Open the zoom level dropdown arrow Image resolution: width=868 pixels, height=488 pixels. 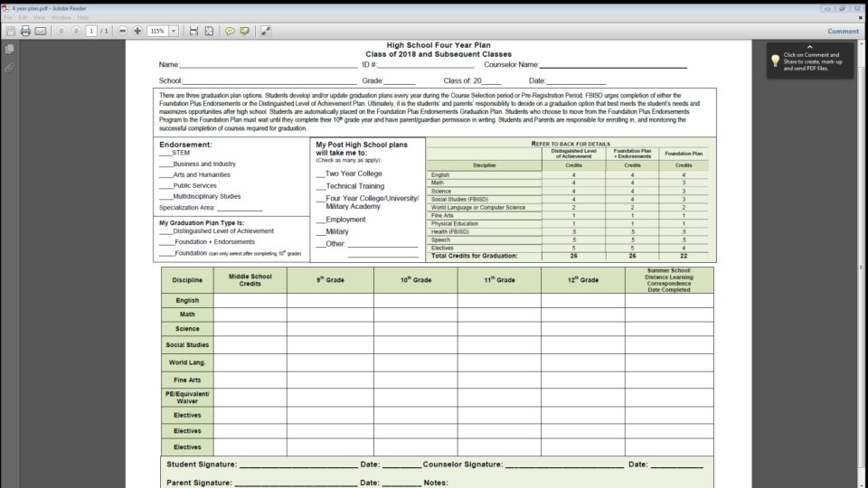click(x=174, y=31)
